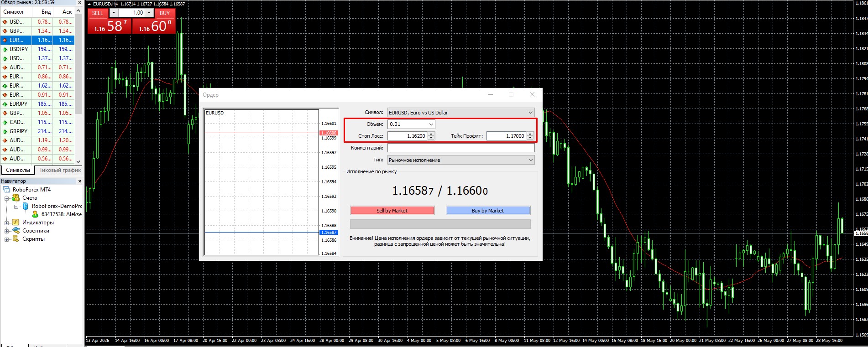
Task: Select account 63417538 user icon
Action: 35,214
